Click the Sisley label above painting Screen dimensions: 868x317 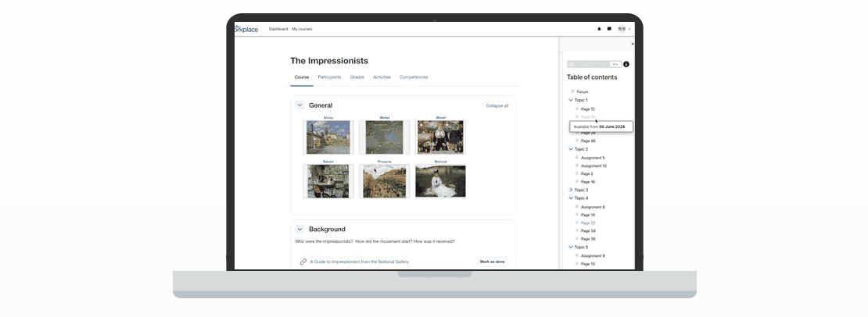click(328, 118)
